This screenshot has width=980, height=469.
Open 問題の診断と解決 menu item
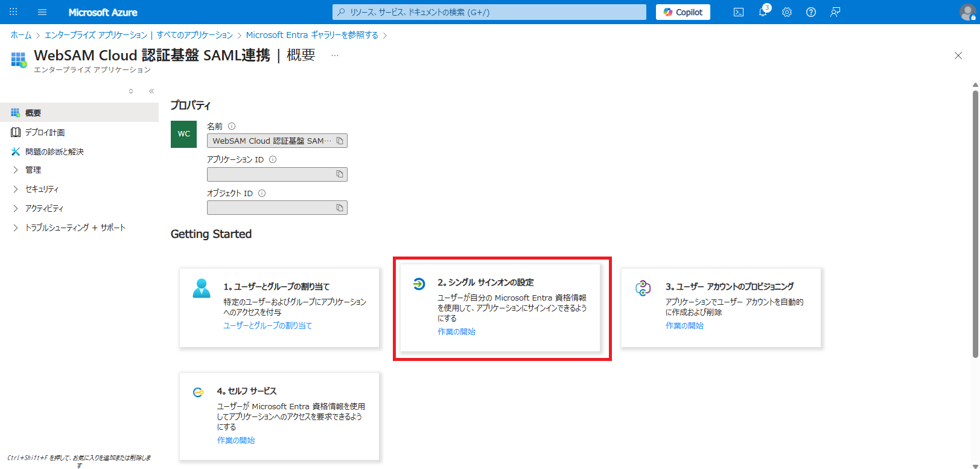click(x=54, y=152)
